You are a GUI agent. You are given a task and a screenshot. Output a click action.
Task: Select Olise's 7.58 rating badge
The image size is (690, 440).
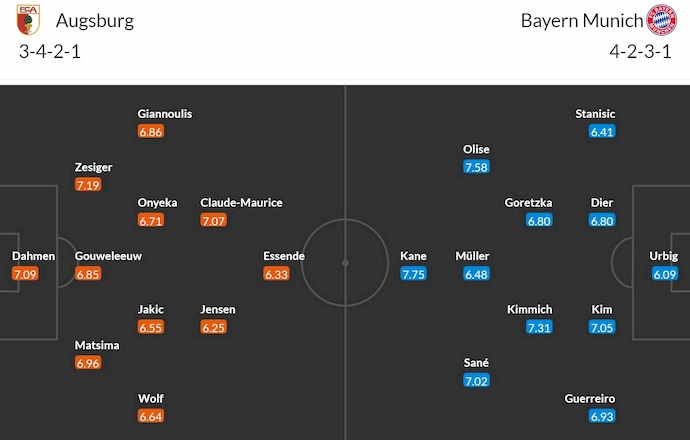(476, 167)
